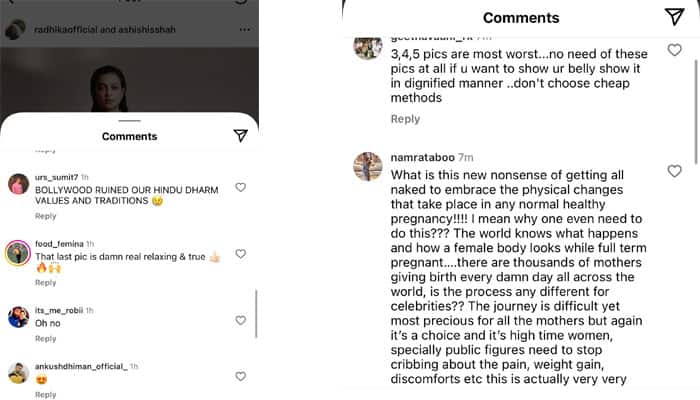700x400 pixels.
Task: Click the share arrow in the right Comments header
Action: click(674, 17)
